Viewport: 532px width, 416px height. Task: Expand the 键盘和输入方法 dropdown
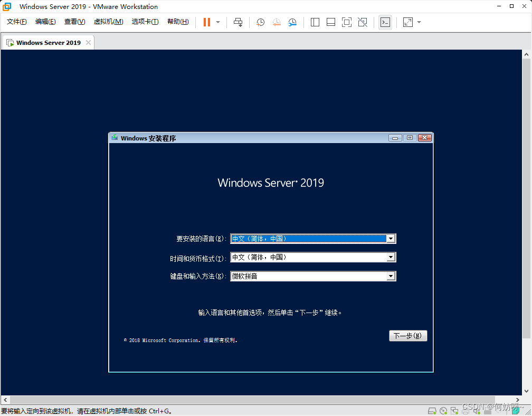[391, 276]
